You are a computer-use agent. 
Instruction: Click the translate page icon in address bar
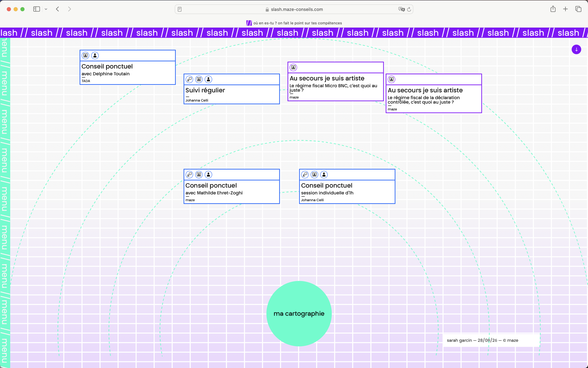click(x=401, y=9)
